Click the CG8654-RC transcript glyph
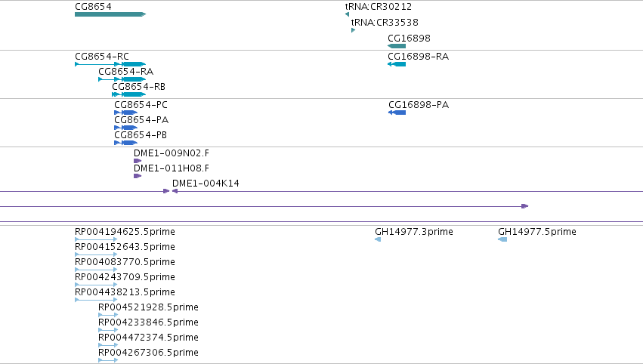 click(110, 64)
